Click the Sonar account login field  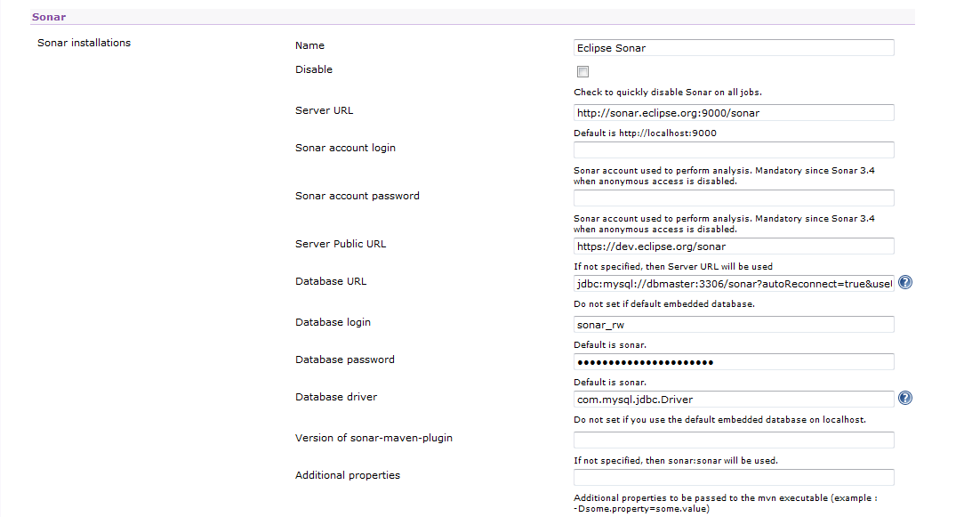(x=734, y=150)
